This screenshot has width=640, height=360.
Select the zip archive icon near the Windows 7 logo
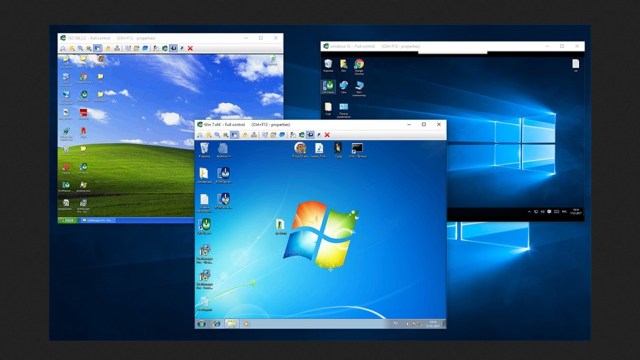point(280,227)
